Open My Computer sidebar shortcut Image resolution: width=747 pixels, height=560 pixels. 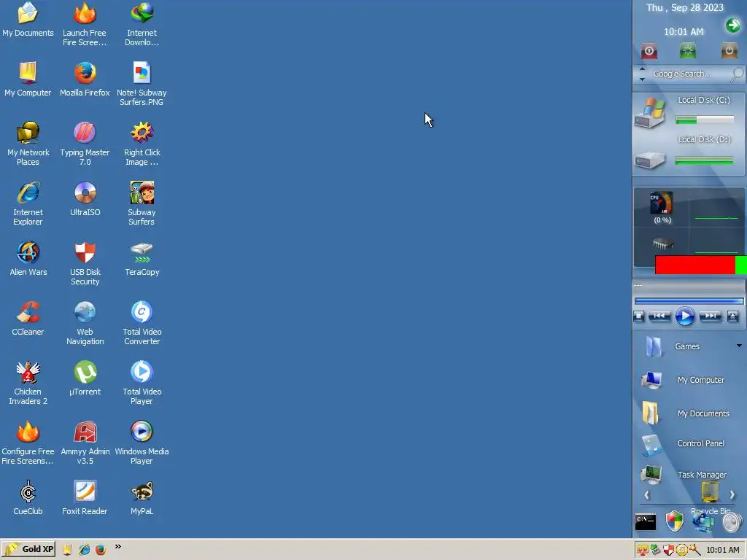pos(682,380)
